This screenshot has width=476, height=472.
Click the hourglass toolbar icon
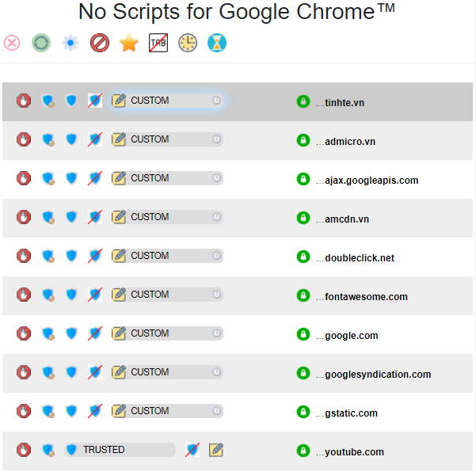(217, 43)
